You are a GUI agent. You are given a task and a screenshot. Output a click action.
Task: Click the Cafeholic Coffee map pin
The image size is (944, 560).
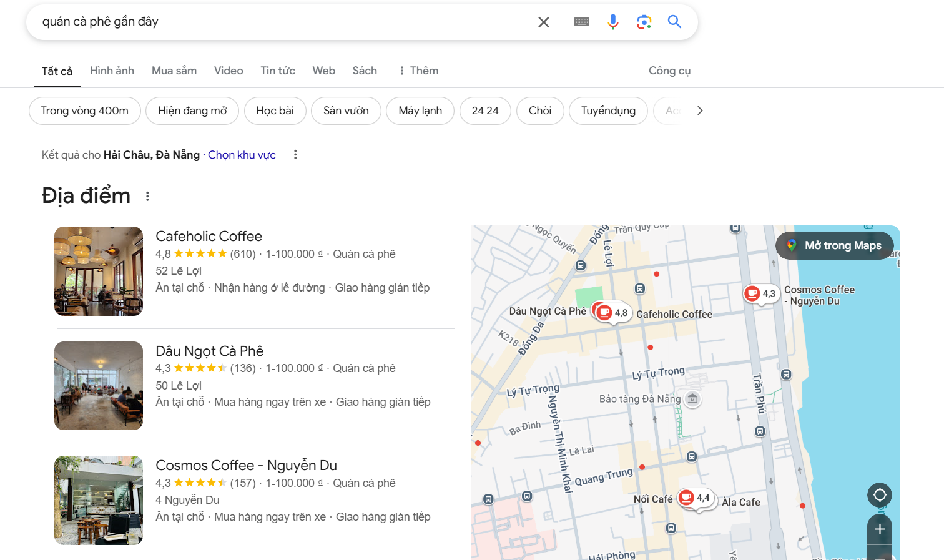tap(604, 312)
